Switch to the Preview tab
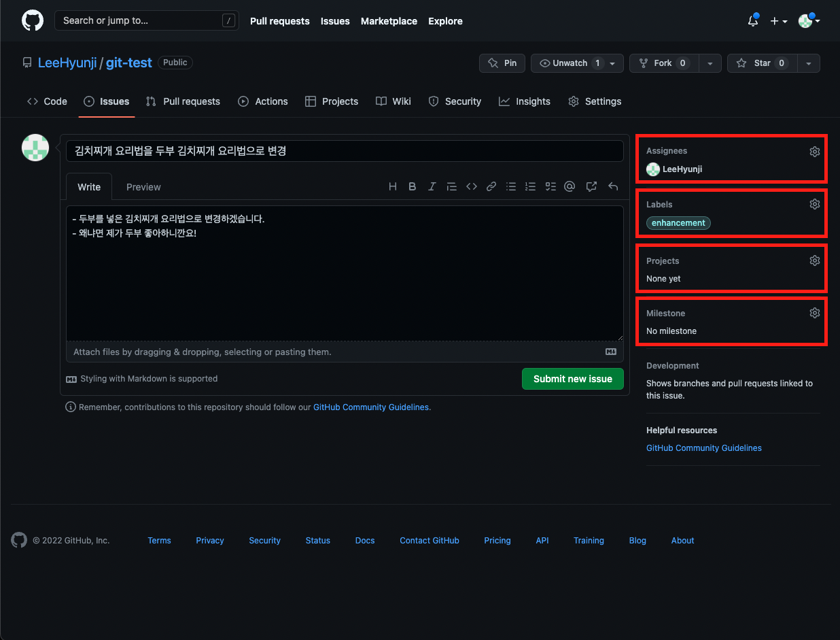 pyautogui.click(x=143, y=187)
